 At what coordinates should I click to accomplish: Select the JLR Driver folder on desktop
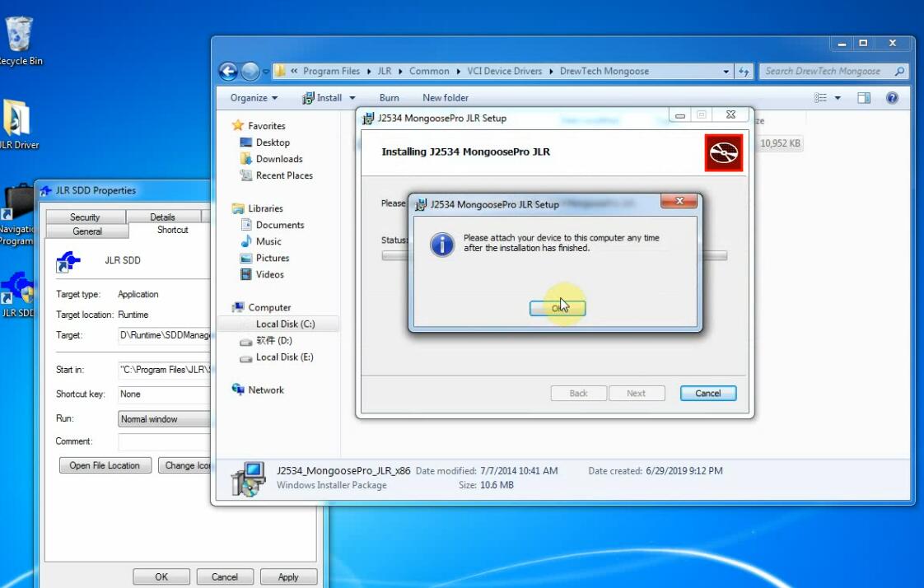(x=17, y=124)
